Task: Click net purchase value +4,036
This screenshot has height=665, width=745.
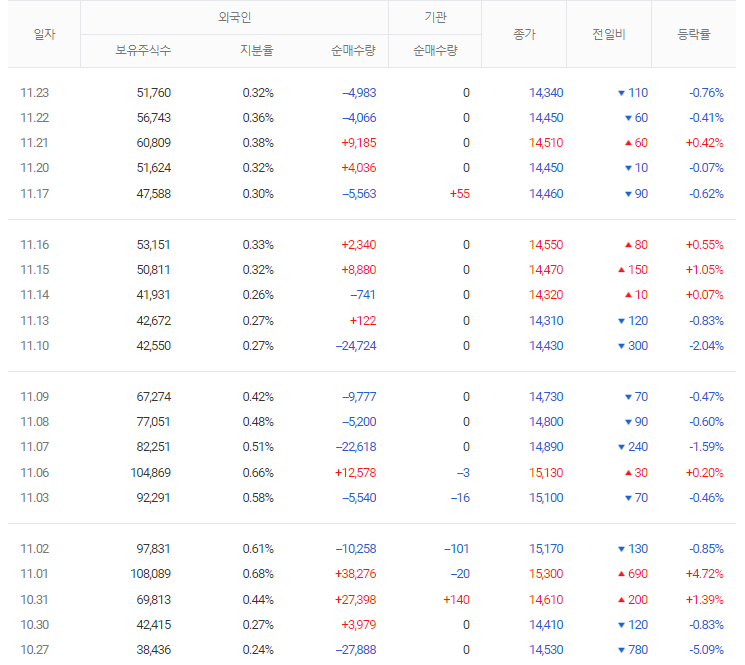Action: [359, 168]
